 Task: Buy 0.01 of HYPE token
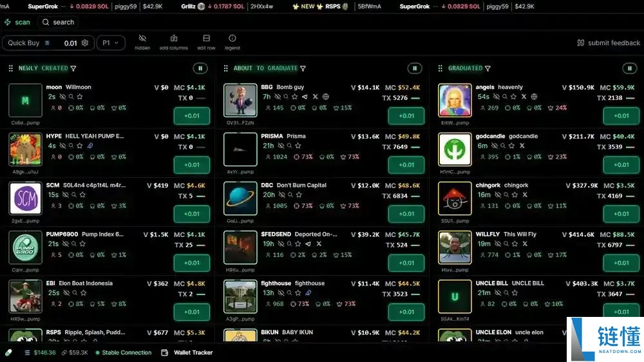point(192,165)
